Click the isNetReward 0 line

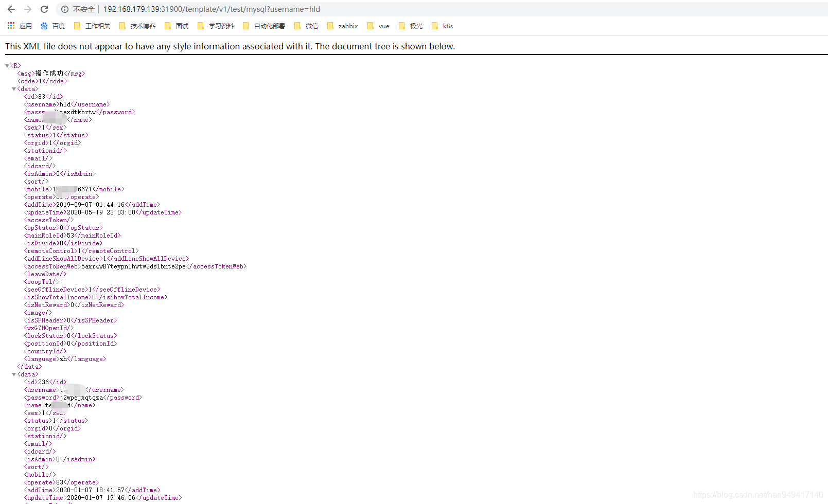[x=74, y=305]
